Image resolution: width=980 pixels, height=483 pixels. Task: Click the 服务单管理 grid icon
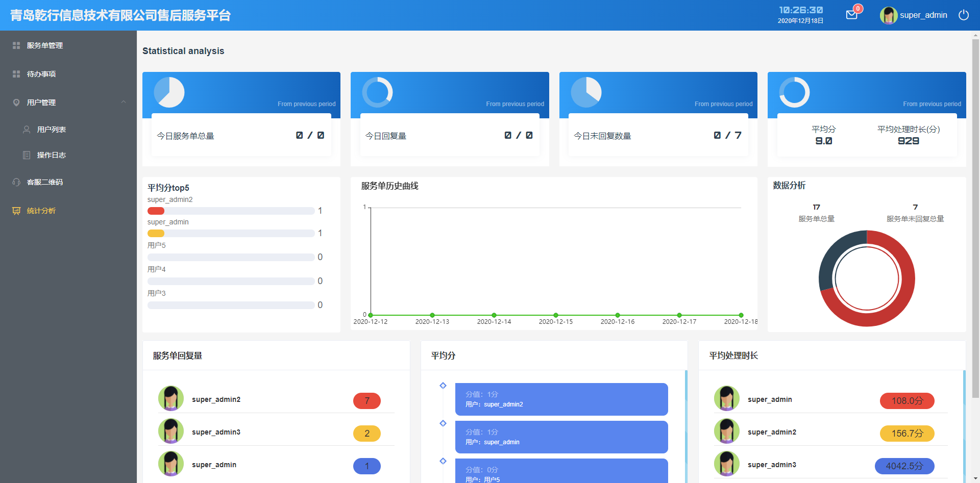point(16,45)
